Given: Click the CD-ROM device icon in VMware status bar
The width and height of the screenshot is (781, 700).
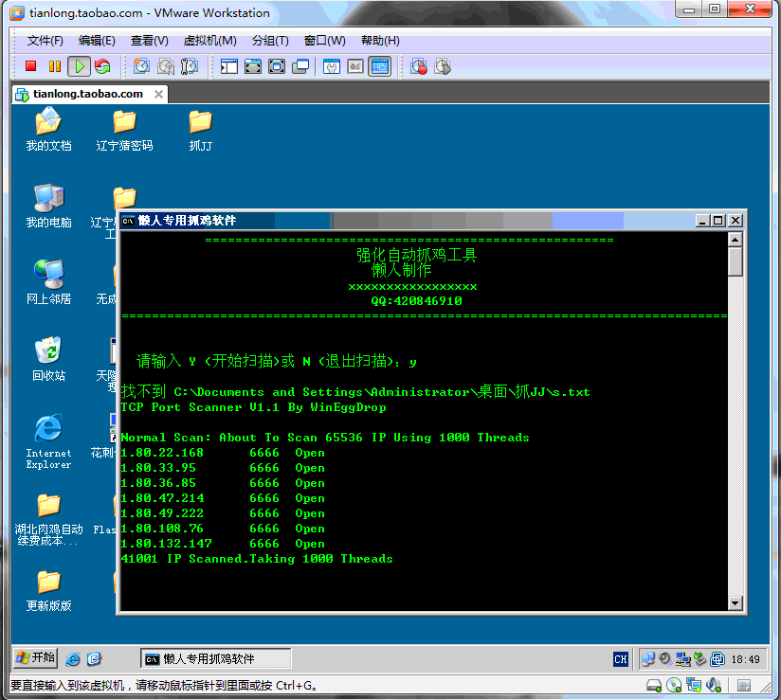Looking at the screenshot, I should pos(674,686).
